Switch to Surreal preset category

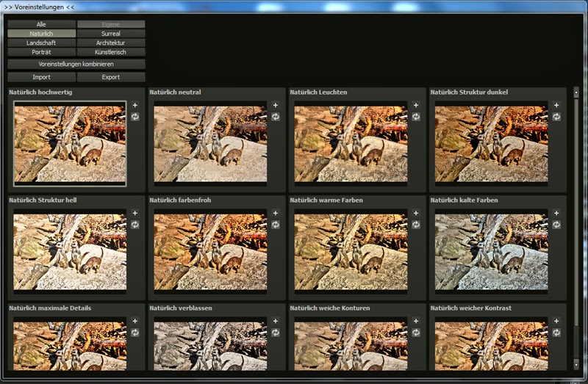[x=111, y=34]
